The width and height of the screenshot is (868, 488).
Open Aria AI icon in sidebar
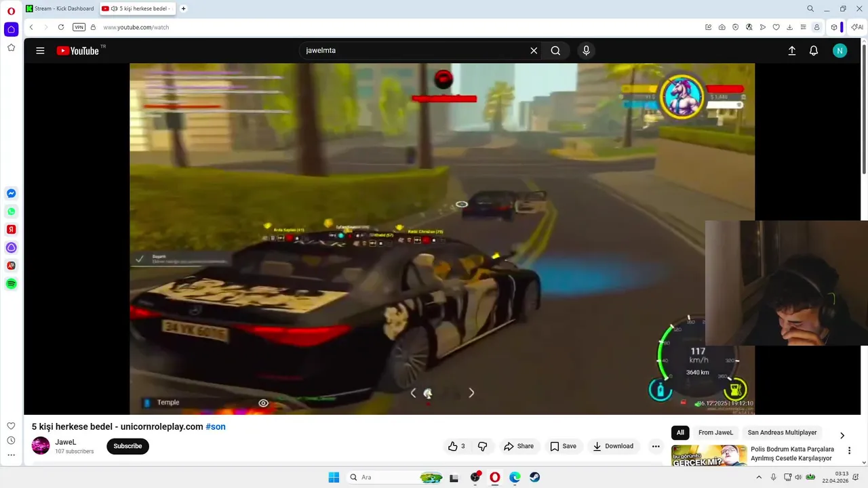pos(11,248)
